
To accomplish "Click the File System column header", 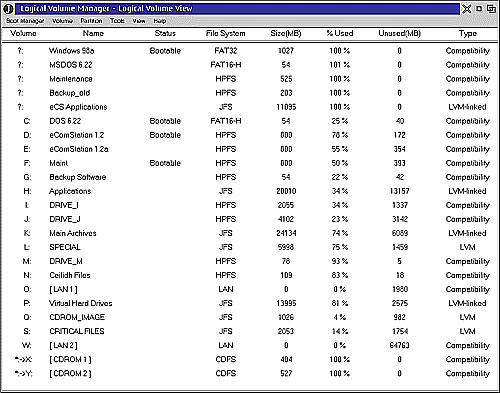I will [226, 33].
